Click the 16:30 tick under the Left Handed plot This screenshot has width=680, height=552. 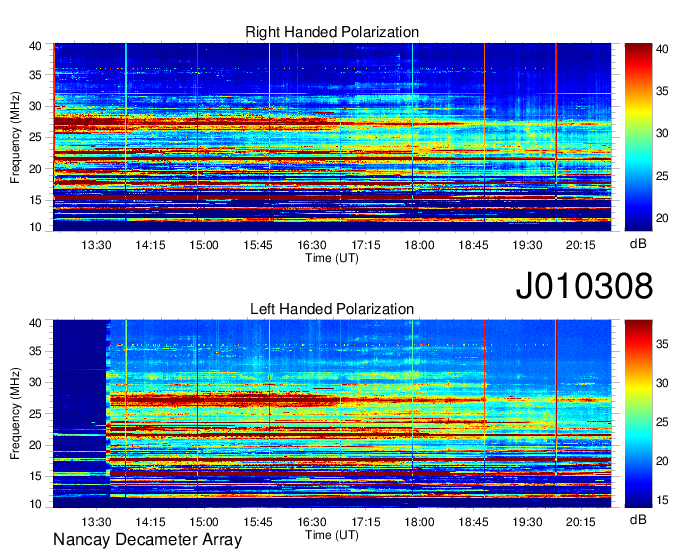312,522
